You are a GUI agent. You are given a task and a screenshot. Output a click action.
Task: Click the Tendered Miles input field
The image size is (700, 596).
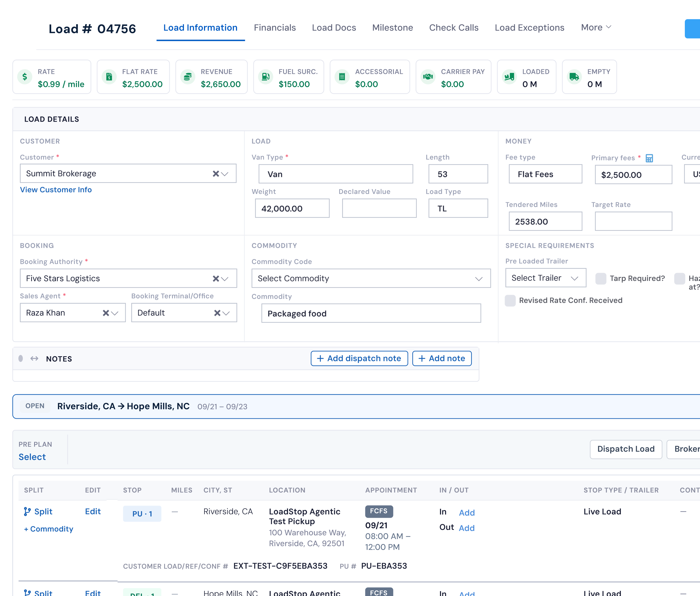(x=545, y=221)
